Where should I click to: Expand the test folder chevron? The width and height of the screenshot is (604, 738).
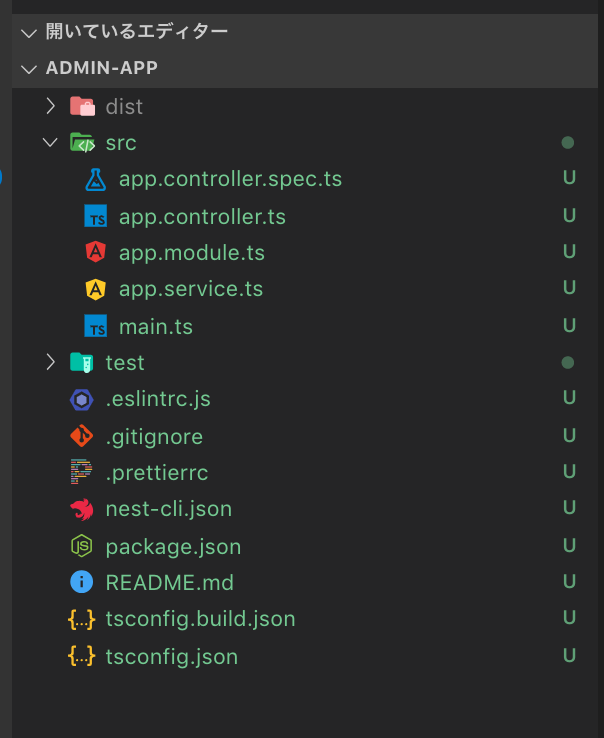pyautogui.click(x=51, y=362)
